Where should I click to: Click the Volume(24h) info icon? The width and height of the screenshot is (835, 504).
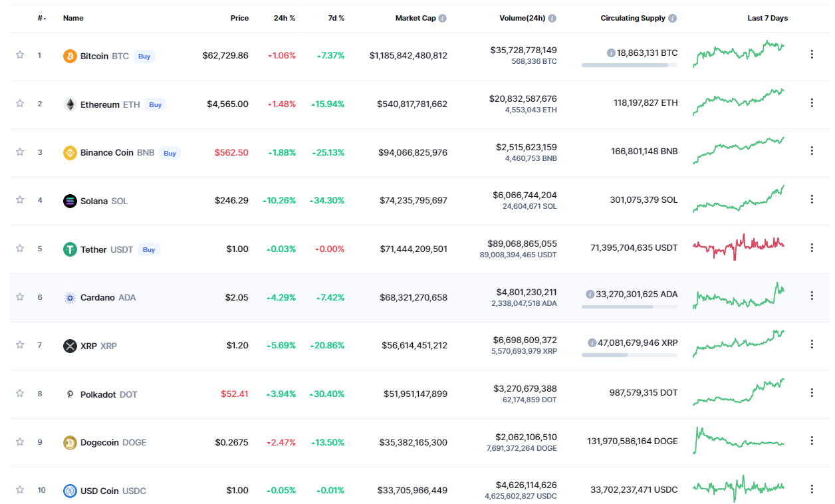552,19
